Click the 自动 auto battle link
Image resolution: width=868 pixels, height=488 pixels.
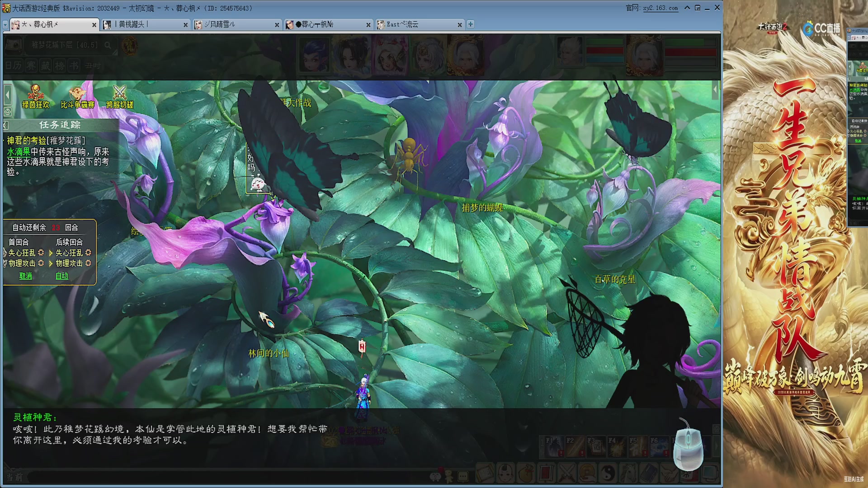coord(62,276)
